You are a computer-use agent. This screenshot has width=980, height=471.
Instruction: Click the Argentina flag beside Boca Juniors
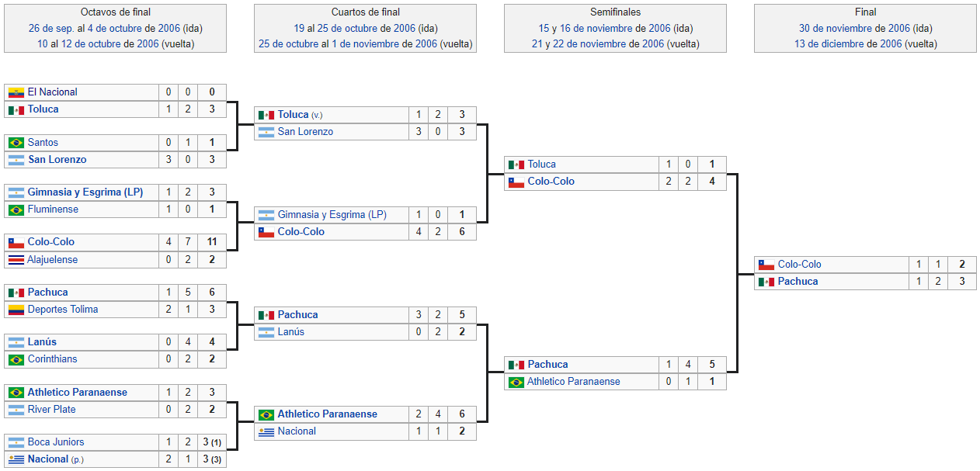tap(16, 442)
